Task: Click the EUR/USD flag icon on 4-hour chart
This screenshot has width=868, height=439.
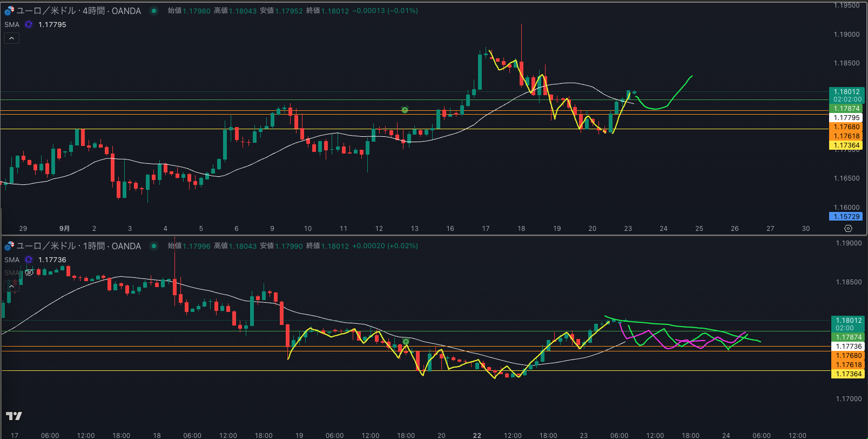Action: (x=9, y=11)
